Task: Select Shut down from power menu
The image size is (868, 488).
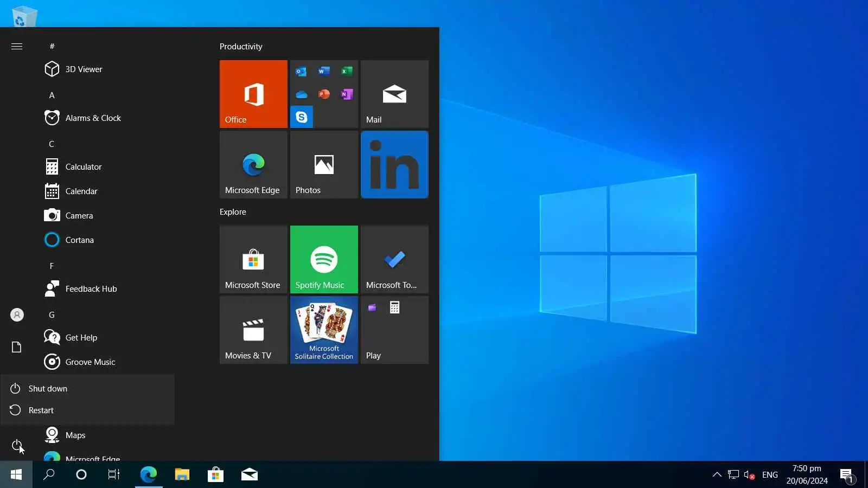Action: [87, 388]
